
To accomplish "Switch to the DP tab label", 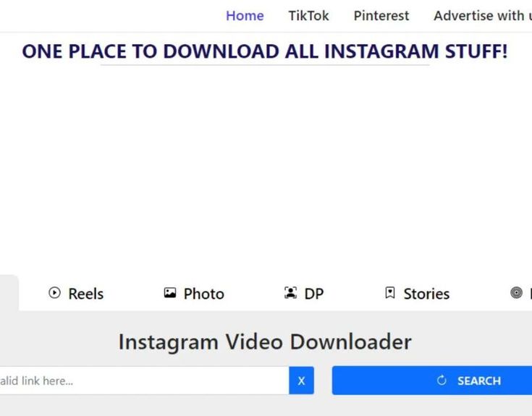I will [314, 294].
